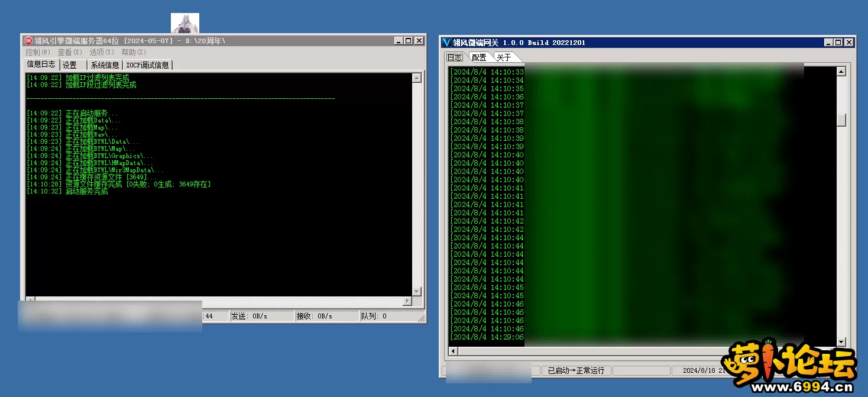Click scroll-down arrow of server log
The width and height of the screenshot is (868, 397).
click(417, 292)
